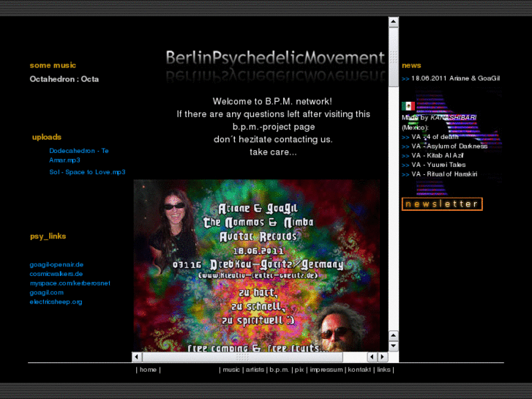Visit the goagil-openair.de link
This screenshot has height=399, width=532.
[x=56, y=264]
